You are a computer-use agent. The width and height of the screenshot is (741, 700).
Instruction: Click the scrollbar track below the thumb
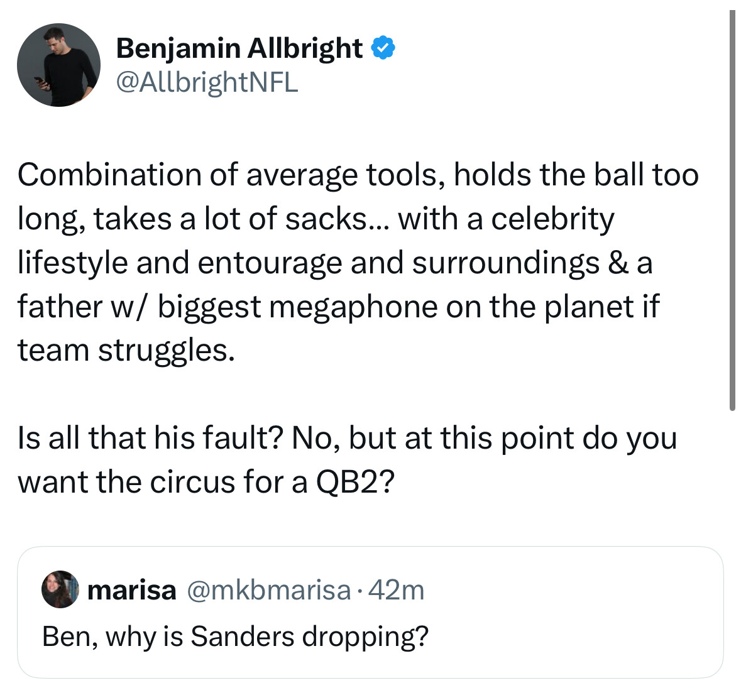click(x=732, y=552)
